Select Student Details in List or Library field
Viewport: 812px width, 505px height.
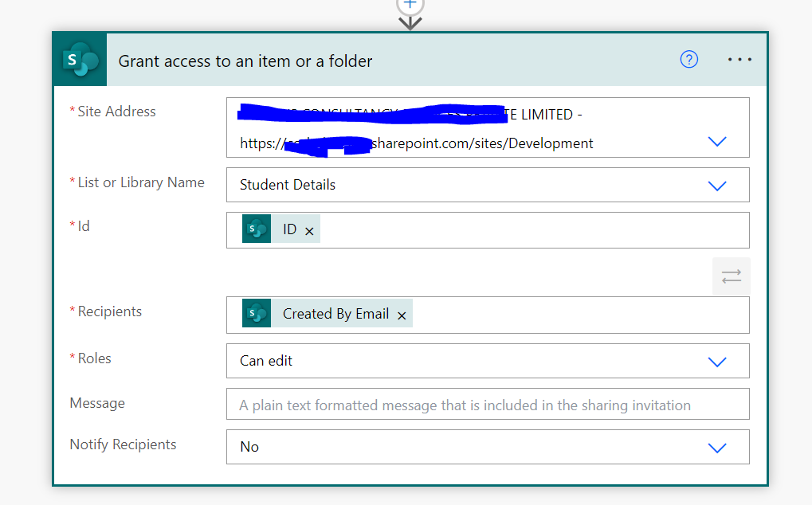pos(287,185)
